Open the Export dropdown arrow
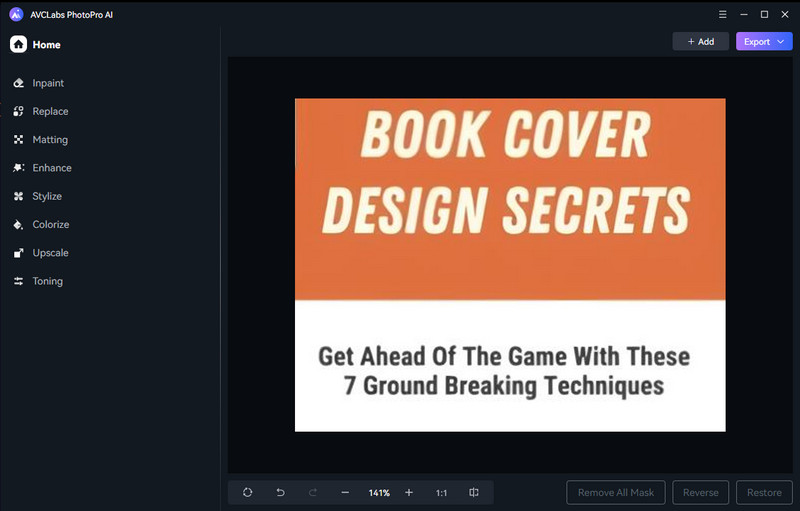 coord(781,42)
